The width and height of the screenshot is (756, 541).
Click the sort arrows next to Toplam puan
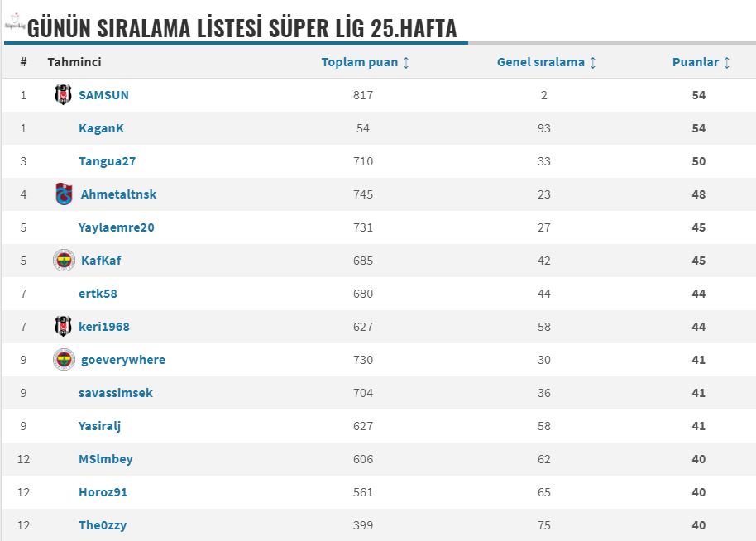[x=406, y=62]
